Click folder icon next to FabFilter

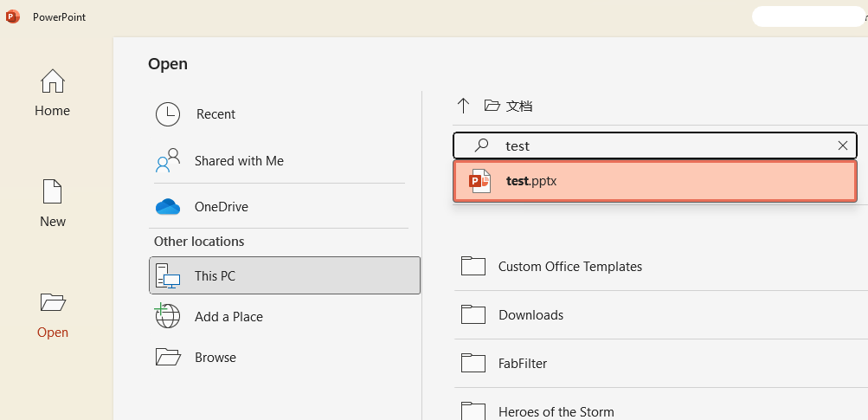point(473,363)
